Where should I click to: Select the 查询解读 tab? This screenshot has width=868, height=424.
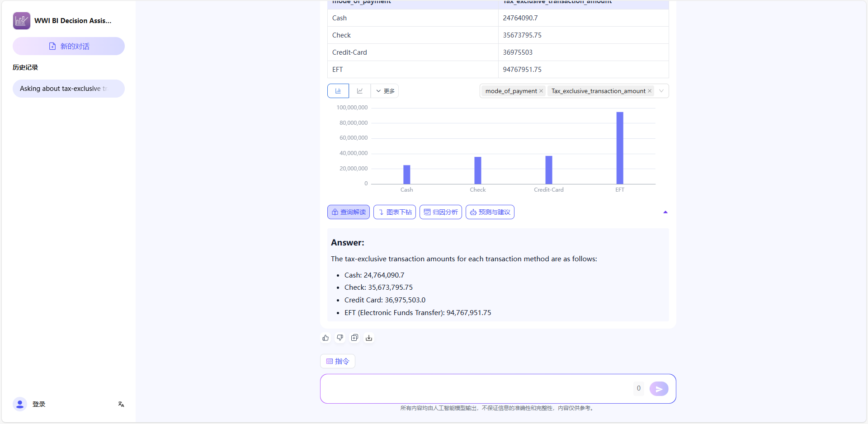[x=349, y=212]
